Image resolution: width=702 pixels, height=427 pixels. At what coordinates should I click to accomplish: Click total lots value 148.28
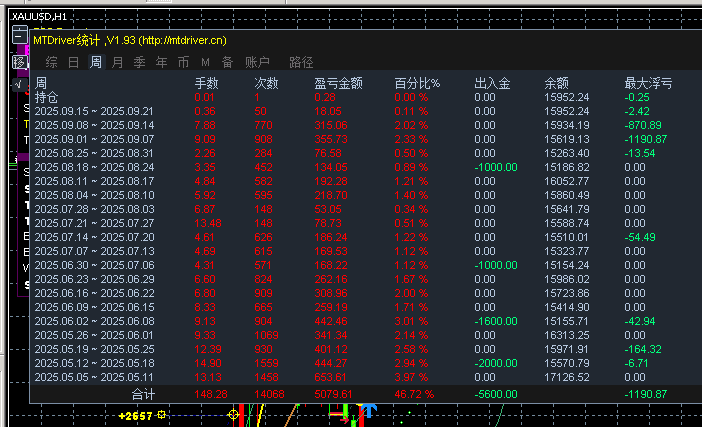pyautogui.click(x=211, y=394)
